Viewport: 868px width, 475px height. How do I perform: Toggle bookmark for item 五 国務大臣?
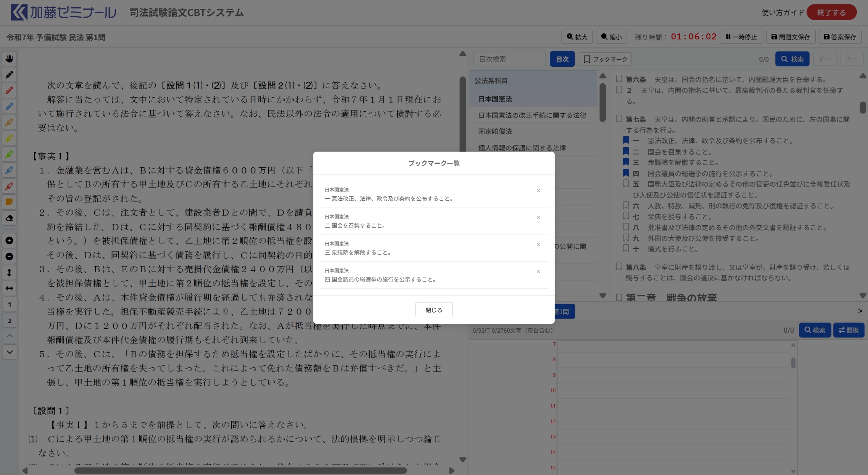click(x=626, y=184)
